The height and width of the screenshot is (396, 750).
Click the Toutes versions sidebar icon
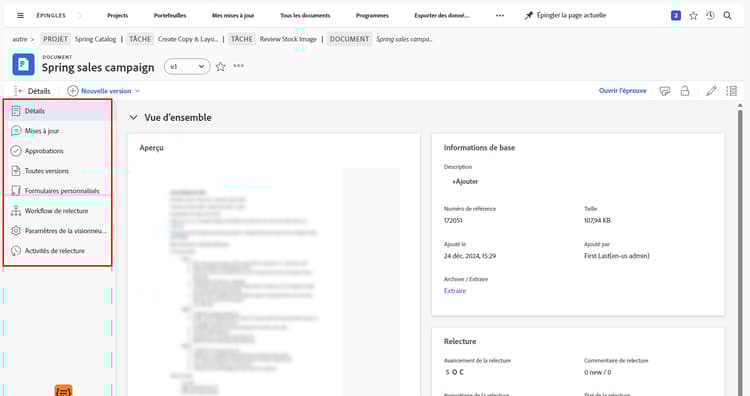pyautogui.click(x=16, y=171)
